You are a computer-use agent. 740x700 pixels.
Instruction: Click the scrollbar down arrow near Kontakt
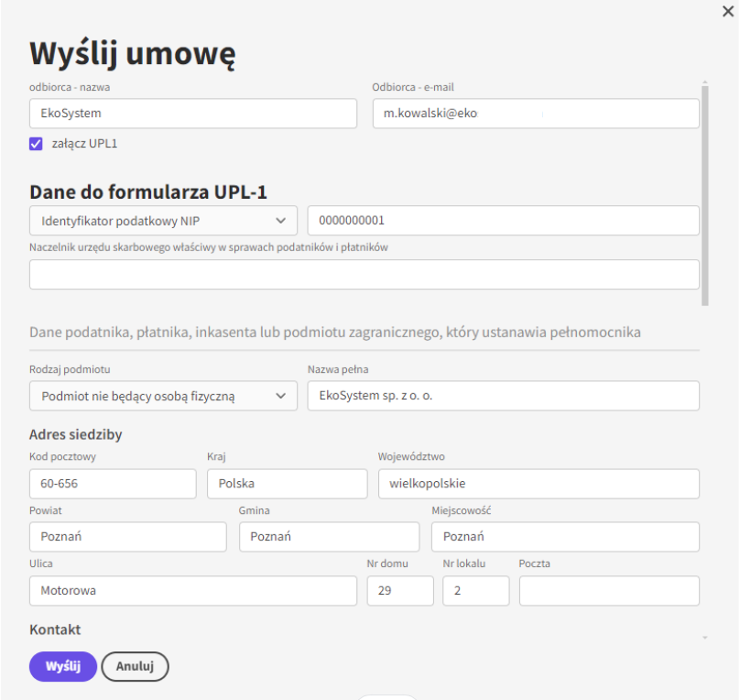pyautogui.click(x=704, y=638)
